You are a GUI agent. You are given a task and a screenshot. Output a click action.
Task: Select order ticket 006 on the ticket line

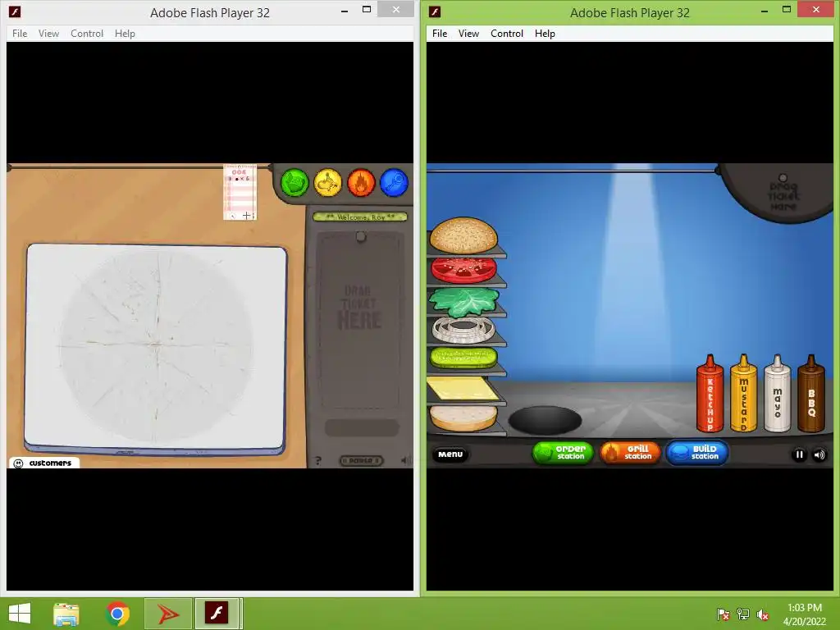click(240, 192)
